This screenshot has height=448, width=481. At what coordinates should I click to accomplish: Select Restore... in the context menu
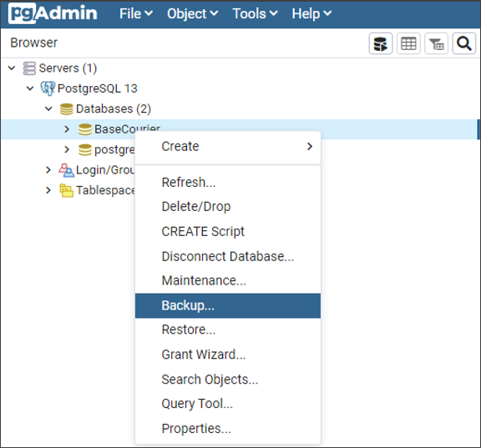228,330
